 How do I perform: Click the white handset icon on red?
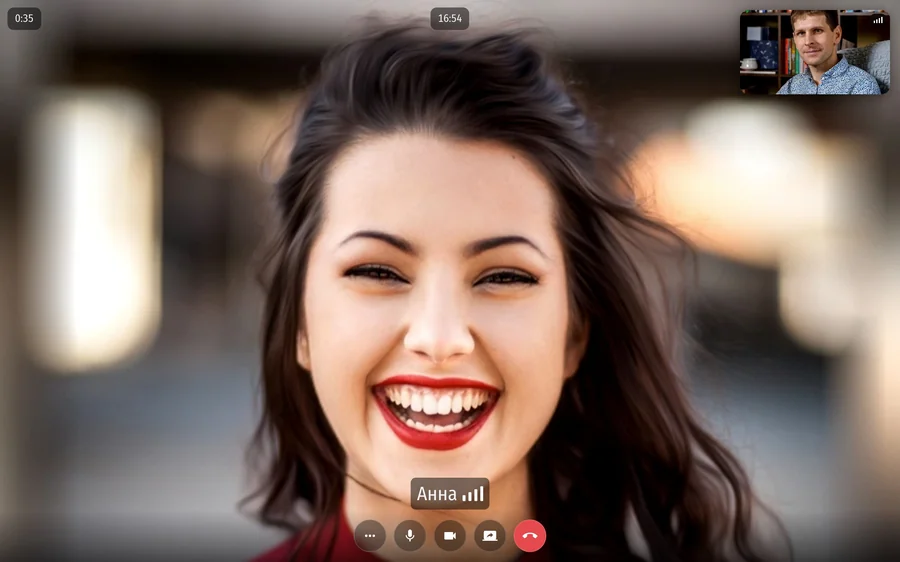point(530,536)
